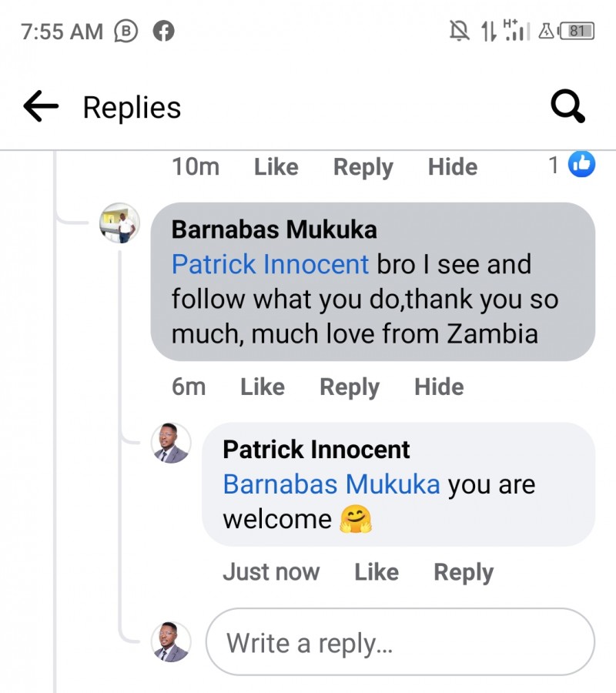Open the blue Barnabas Mukuka mention link

point(331,484)
